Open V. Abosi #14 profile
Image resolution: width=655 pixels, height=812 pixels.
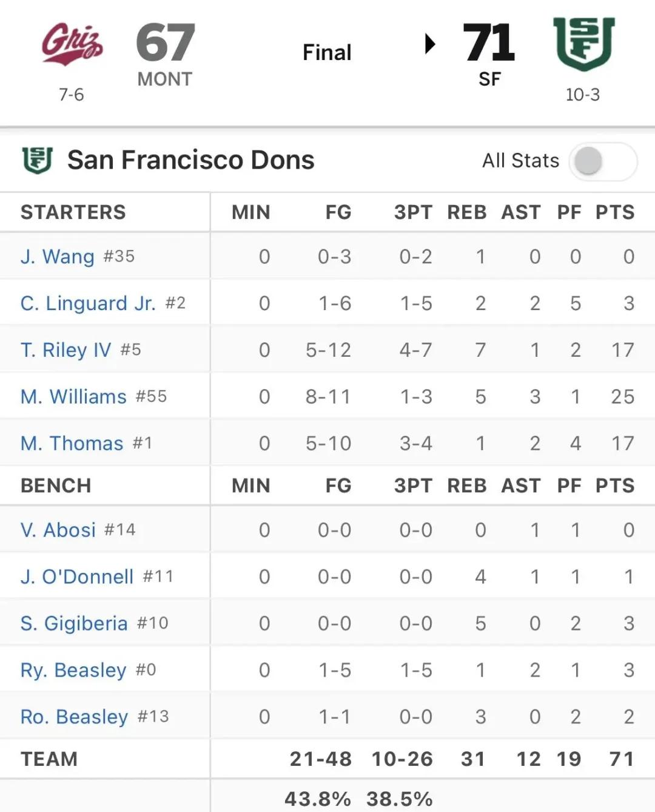click(78, 530)
